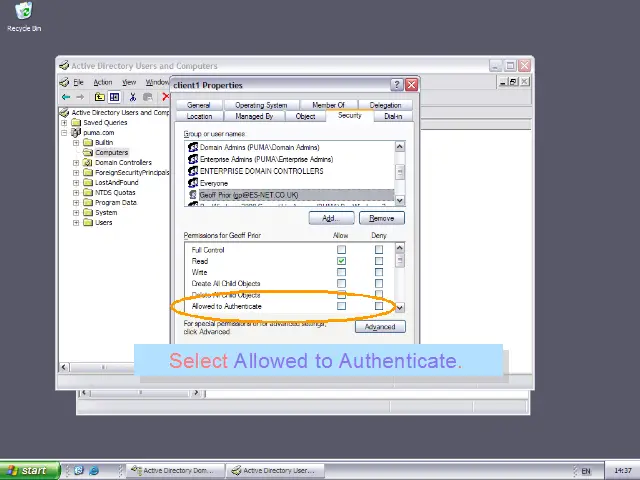Click the help question mark in client1 Properties

click(397, 84)
